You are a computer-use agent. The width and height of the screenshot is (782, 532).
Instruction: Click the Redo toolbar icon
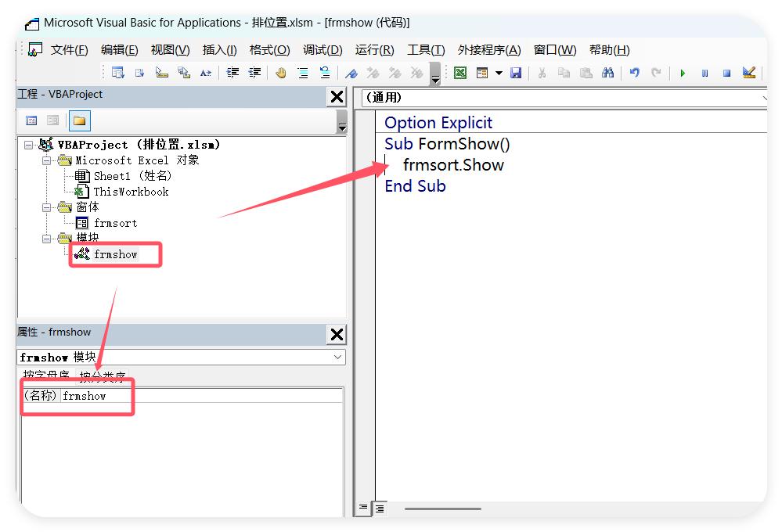click(656, 73)
